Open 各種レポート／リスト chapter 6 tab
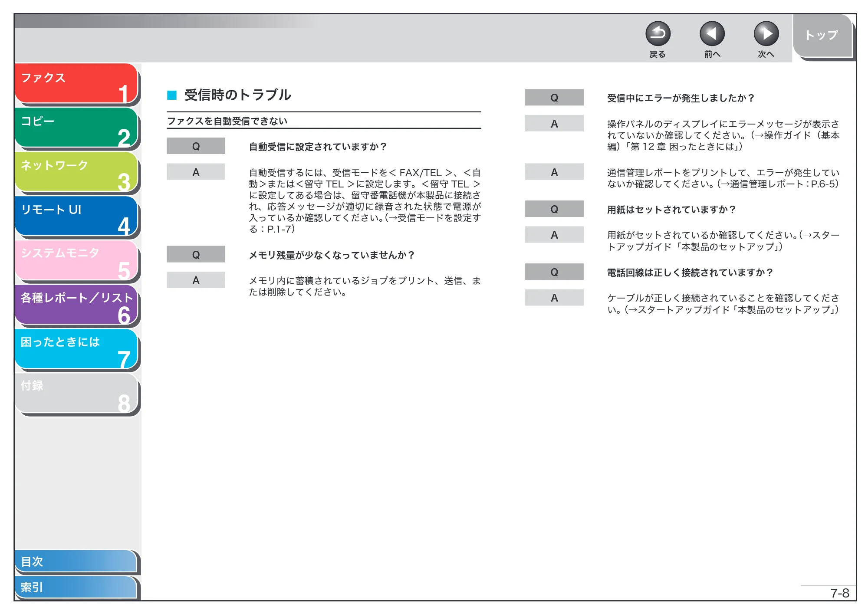The image size is (868, 614). click(76, 305)
